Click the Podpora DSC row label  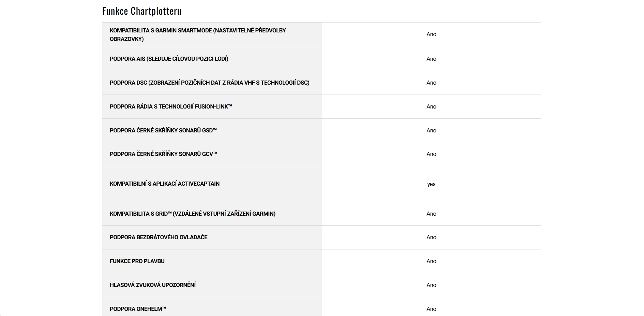pos(209,83)
